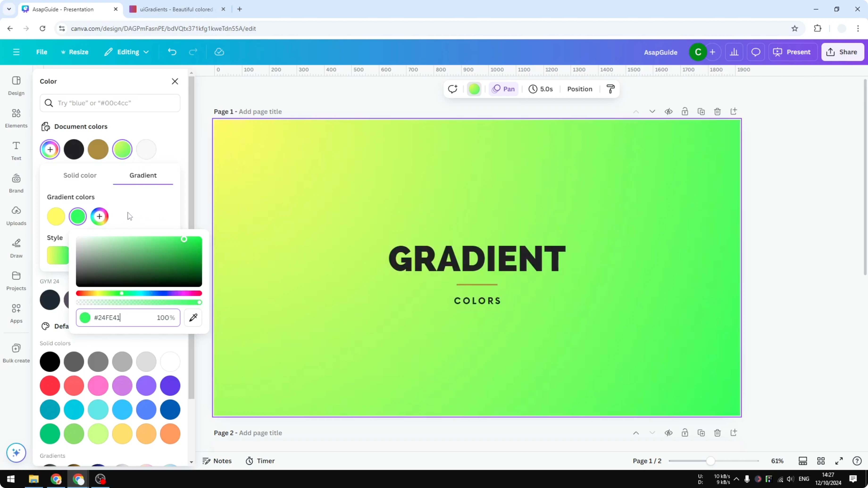
Task: Delete Page 1 with the trash icon
Action: pyautogui.click(x=717, y=112)
